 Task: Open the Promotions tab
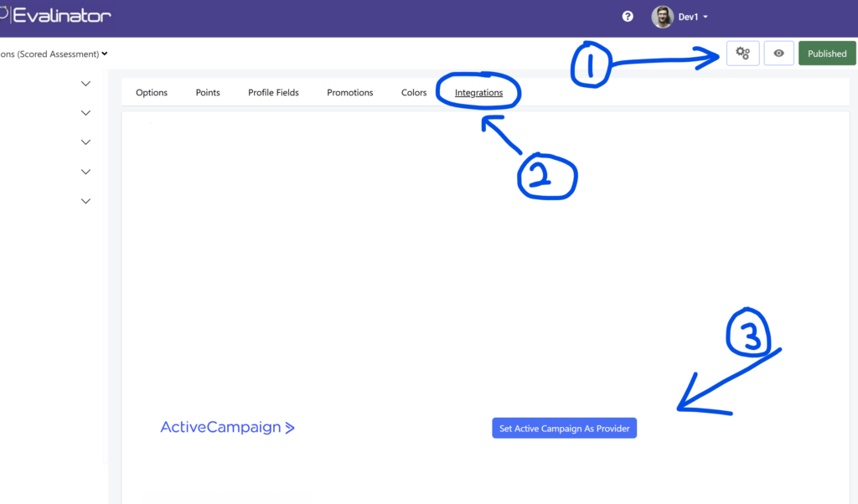[x=350, y=92]
